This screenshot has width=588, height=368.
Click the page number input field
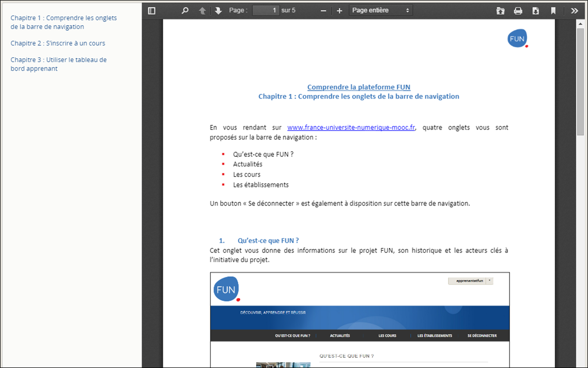[x=266, y=10]
